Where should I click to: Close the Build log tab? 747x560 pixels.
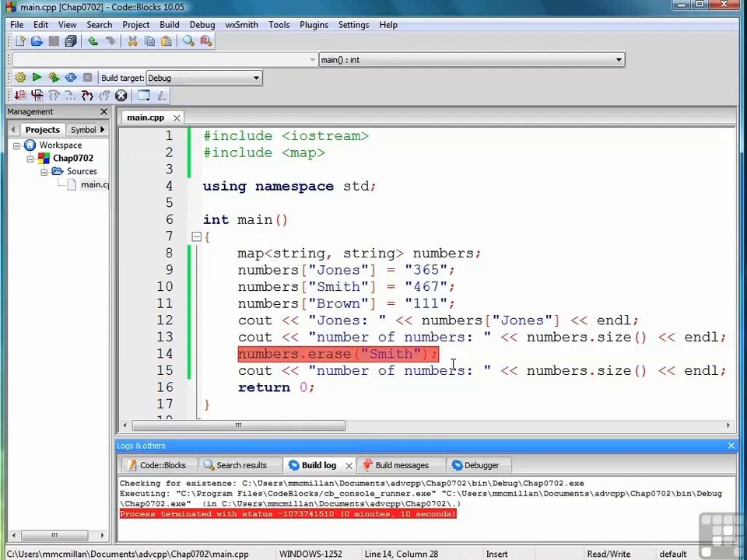pyautogui.click(x=349, y=466)
